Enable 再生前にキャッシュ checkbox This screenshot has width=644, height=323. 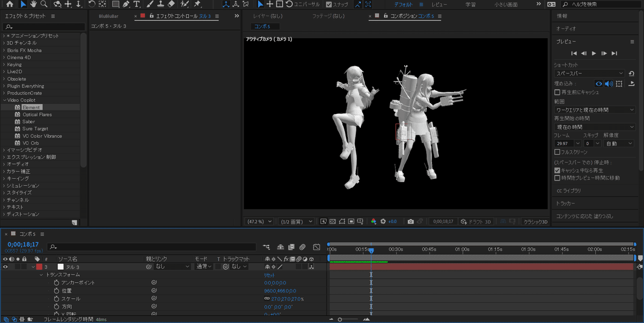(557, 92)
